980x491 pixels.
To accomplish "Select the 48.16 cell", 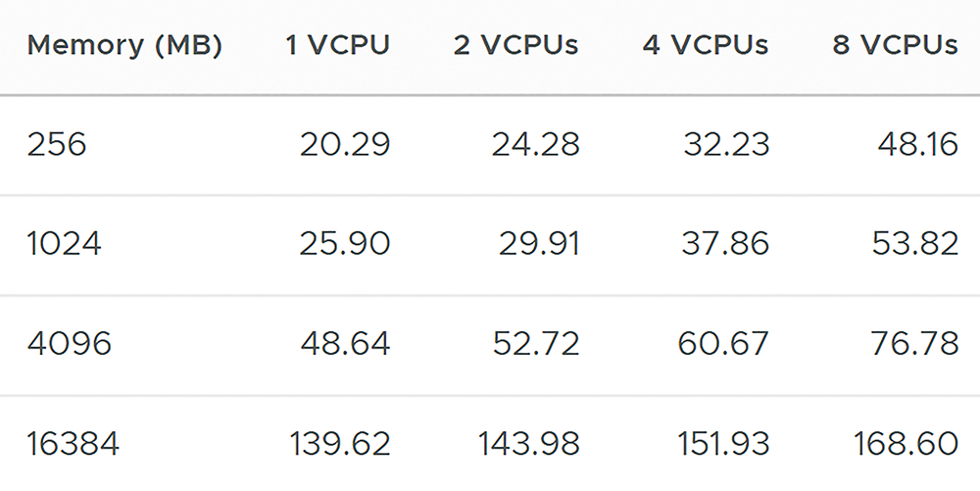I will point(917,144).
